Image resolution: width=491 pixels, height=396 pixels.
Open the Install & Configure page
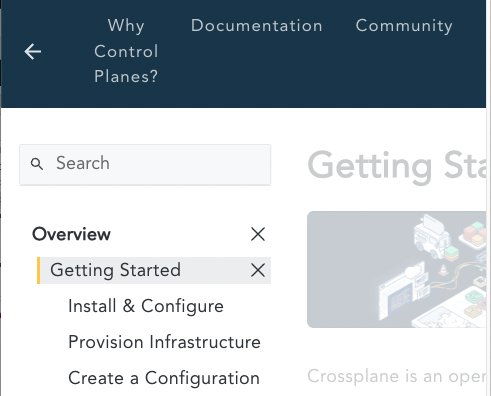coord(146,306)
